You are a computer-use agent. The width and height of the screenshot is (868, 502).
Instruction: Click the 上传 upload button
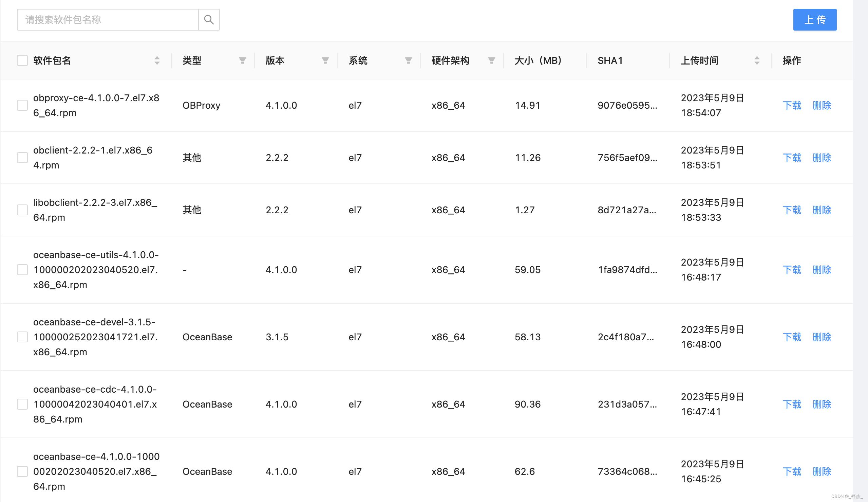tap(815, 20)
